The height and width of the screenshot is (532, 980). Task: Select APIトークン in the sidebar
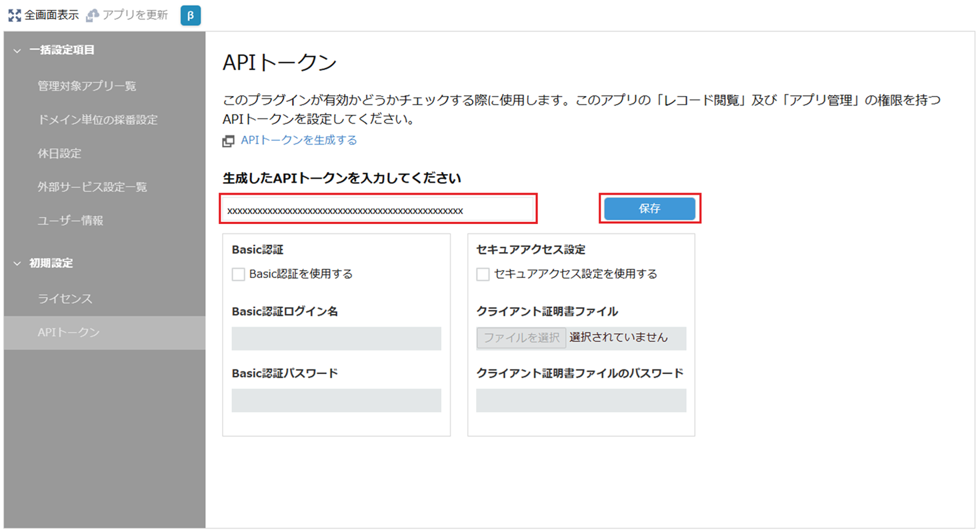(x=69, y=332)
